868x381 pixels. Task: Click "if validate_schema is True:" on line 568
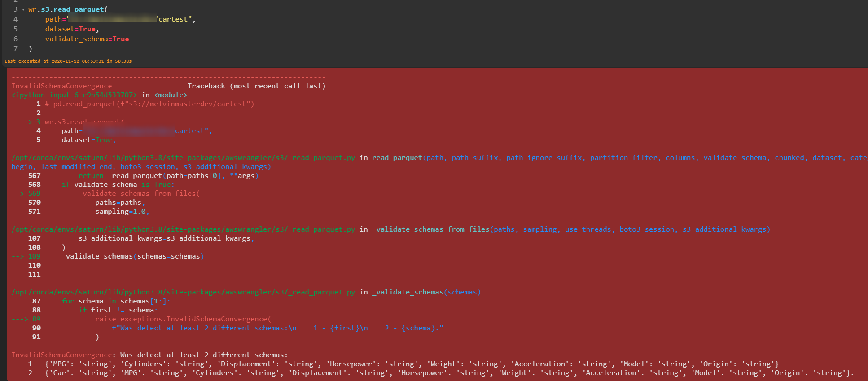point(118,185)
